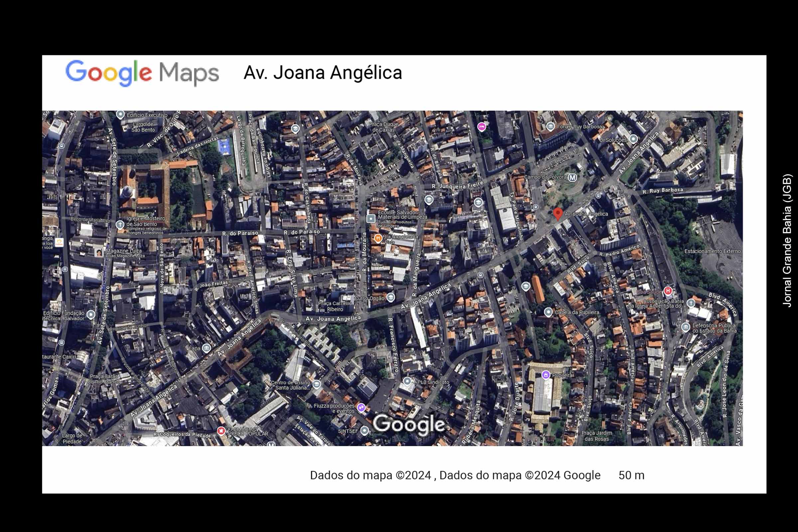Click the Forum Ruy Barbosa marker
The width and height of the screenshot is (798, 532).
coord(550,127)
